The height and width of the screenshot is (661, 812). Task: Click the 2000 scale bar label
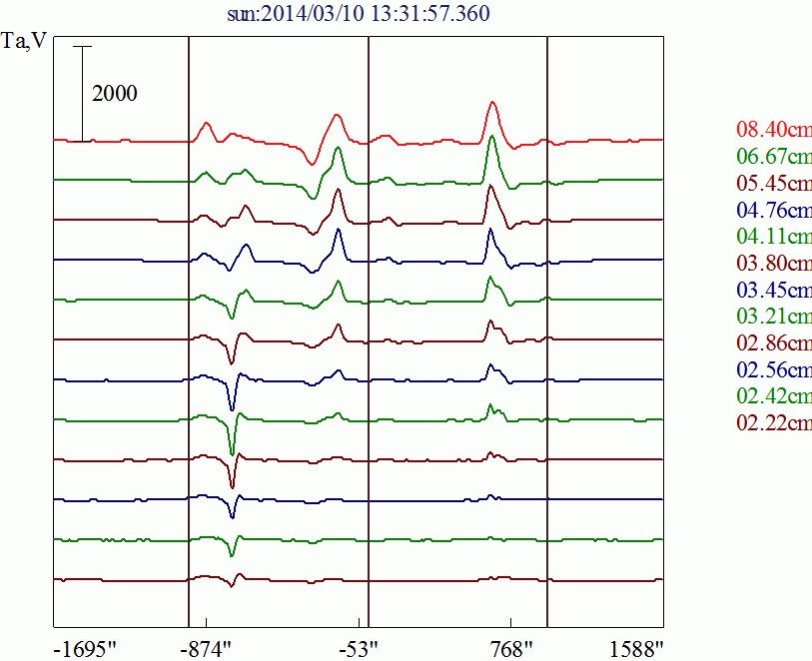click(115, 94)
